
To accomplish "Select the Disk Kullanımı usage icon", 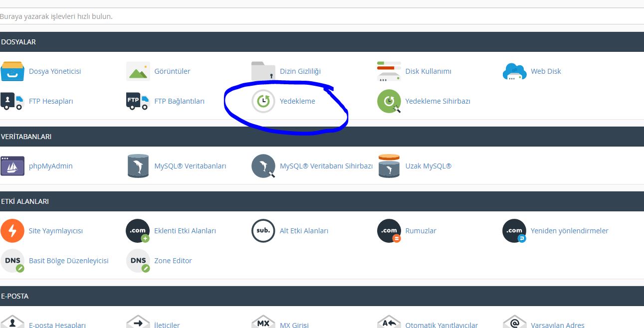I will 389,71.
